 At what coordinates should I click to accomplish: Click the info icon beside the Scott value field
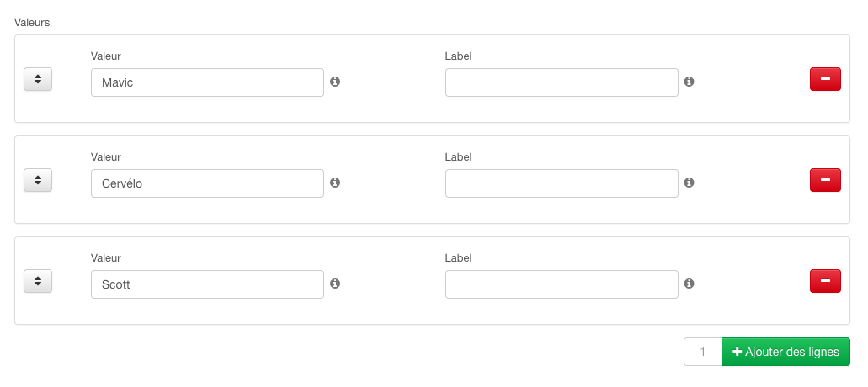pyautogui.click(x=335, y=284)
